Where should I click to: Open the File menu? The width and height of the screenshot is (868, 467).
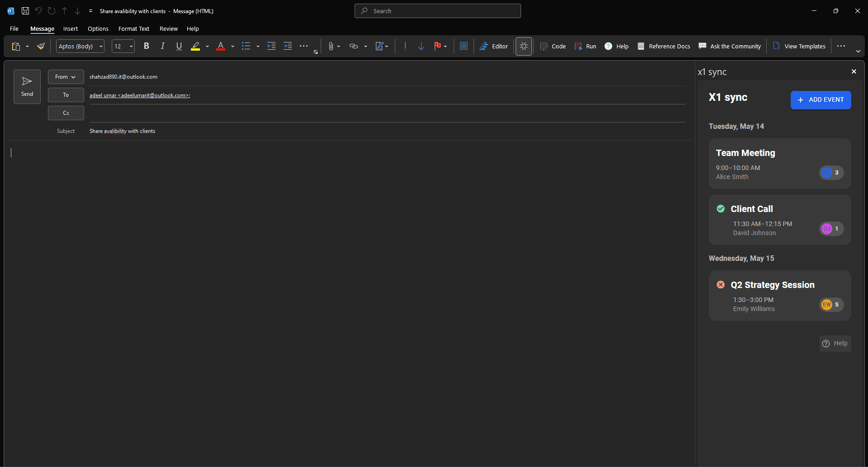14,28
